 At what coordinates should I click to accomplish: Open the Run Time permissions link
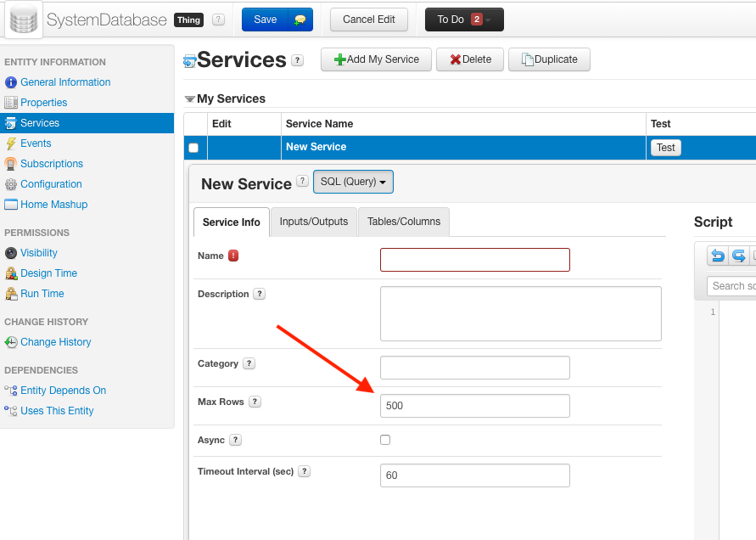click(42, 294)
